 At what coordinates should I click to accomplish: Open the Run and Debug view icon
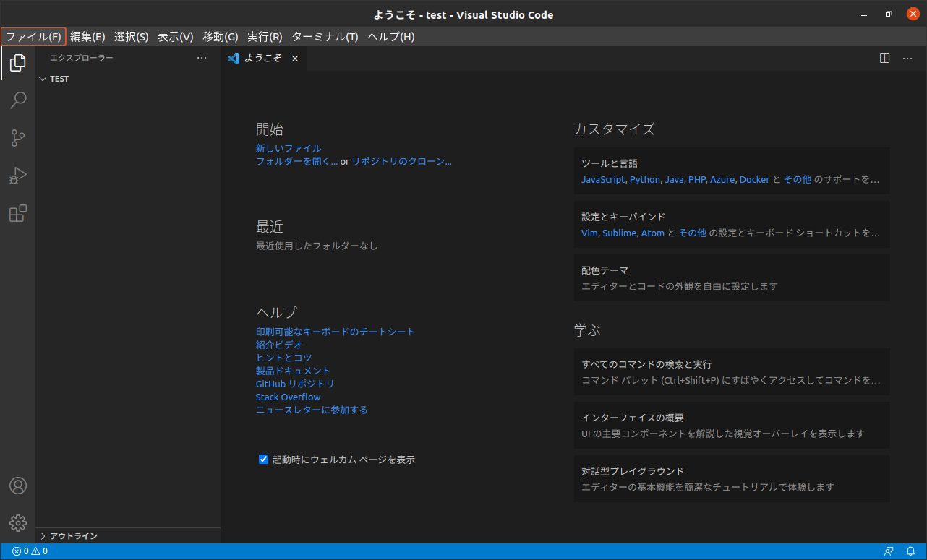18,176
